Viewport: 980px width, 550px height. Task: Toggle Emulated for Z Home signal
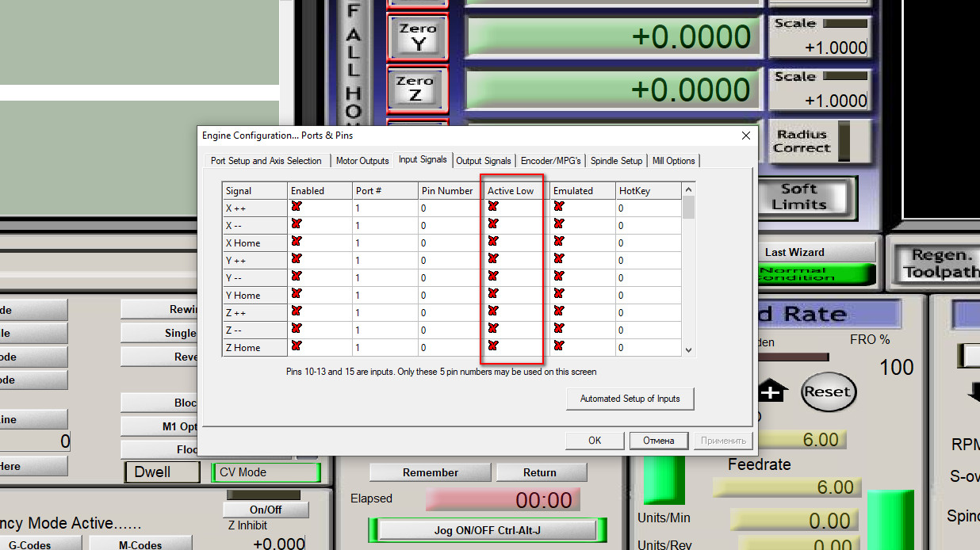[559, 346]
